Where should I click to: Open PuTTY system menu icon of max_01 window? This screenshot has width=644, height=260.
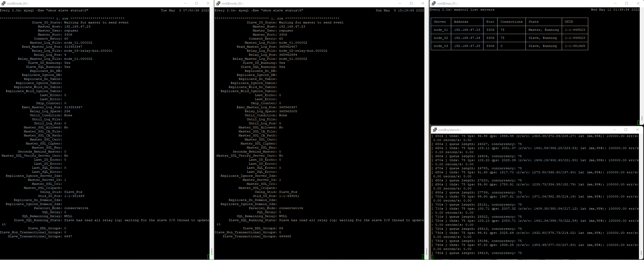[x=433, y=4]
